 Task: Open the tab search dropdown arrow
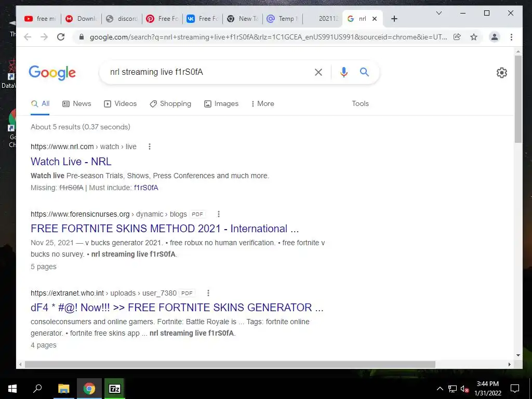click(x=438, y=13)
